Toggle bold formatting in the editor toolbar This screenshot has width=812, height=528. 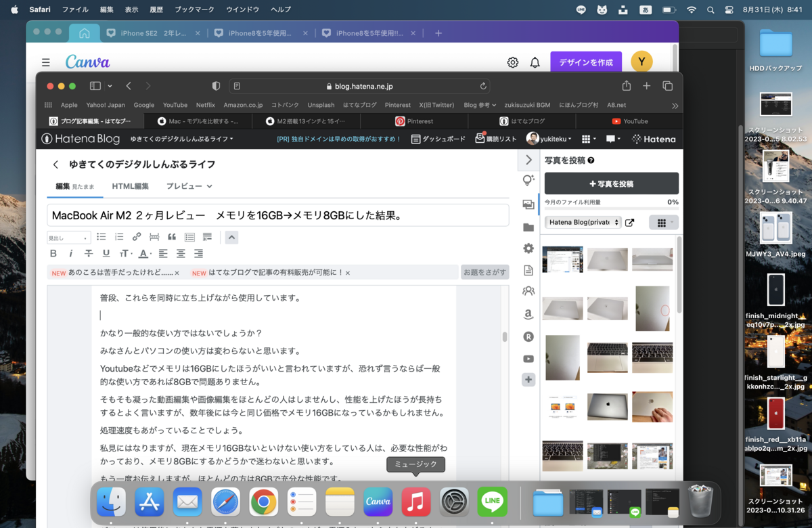[53, 252]
